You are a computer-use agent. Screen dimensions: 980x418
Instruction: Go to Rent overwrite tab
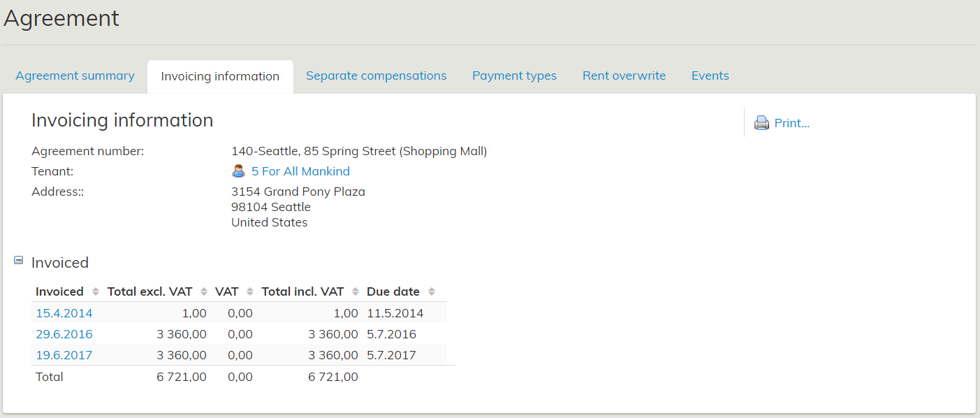click(x=624, y=75)
